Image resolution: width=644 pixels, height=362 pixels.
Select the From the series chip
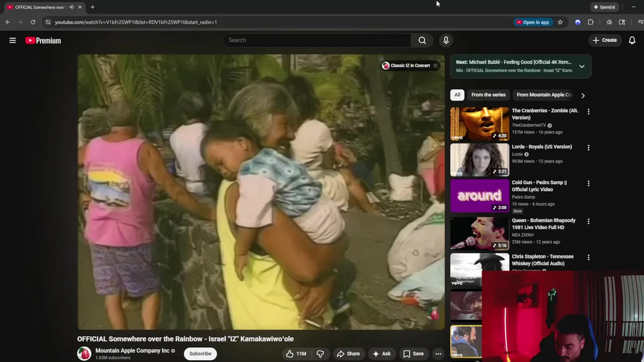click(x=488, y=95)
